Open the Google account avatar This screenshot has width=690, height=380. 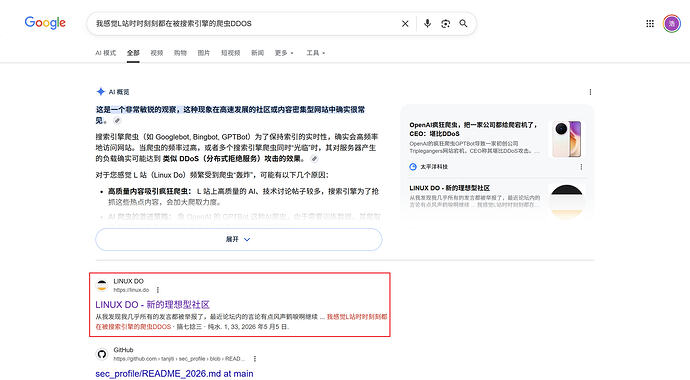coord(672,24)
